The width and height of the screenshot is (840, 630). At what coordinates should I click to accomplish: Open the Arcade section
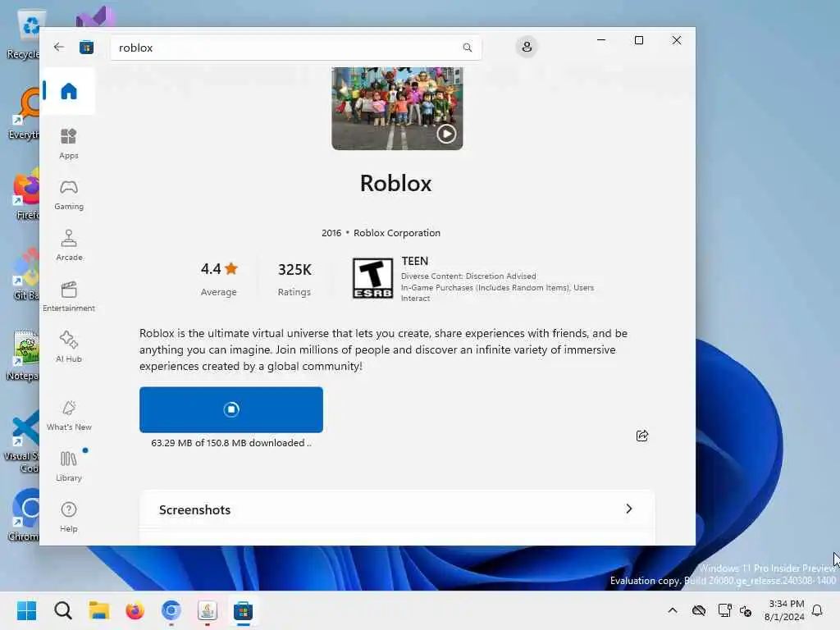tap(69, 245)
